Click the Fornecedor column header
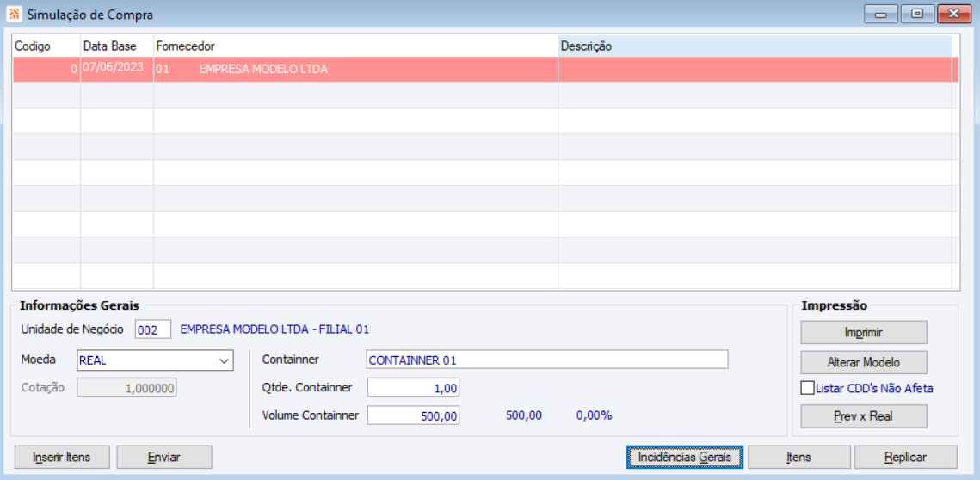Screen dimensions: 980x480 [356, 46]
